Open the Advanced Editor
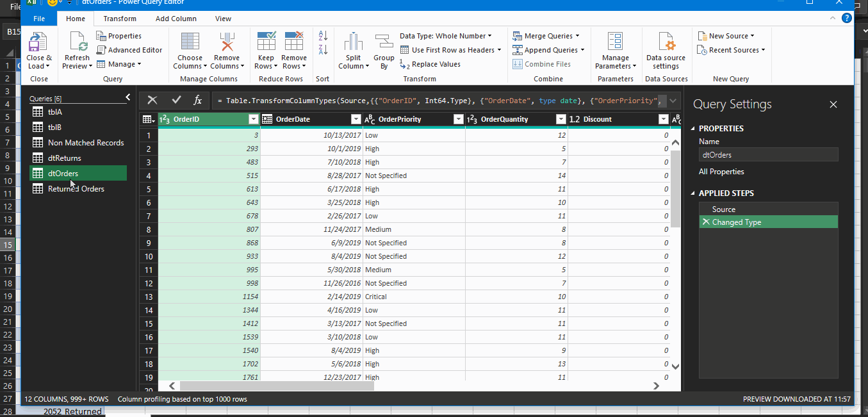Screen dimensions: 868x417 (x=129, y=50)
